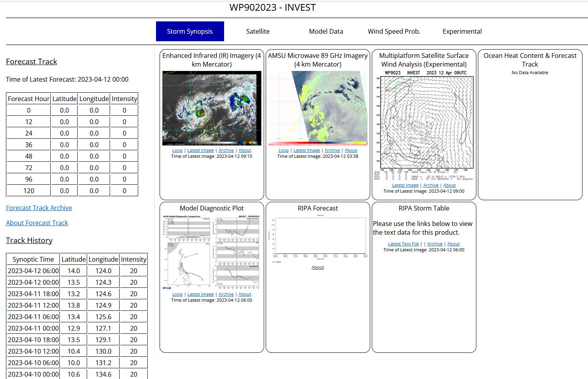Viewport: 588px width, 379px height.
Task: Open Archive link in RIPA Storm Table
Action: tap(435, 244)
